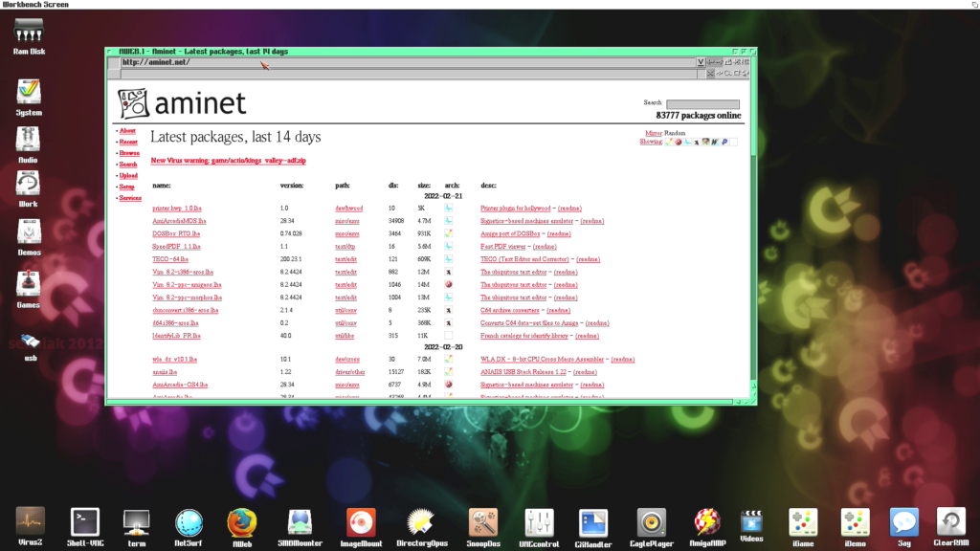This screenshot has height=551, width=980.
Task: Download anaiis.lha package
Action: tap(165, 372)
